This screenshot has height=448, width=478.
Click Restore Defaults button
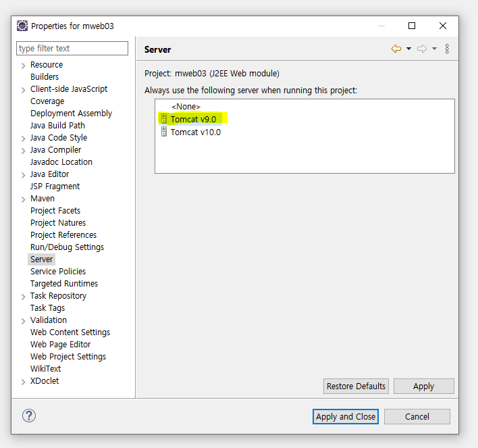coord(356,387)
